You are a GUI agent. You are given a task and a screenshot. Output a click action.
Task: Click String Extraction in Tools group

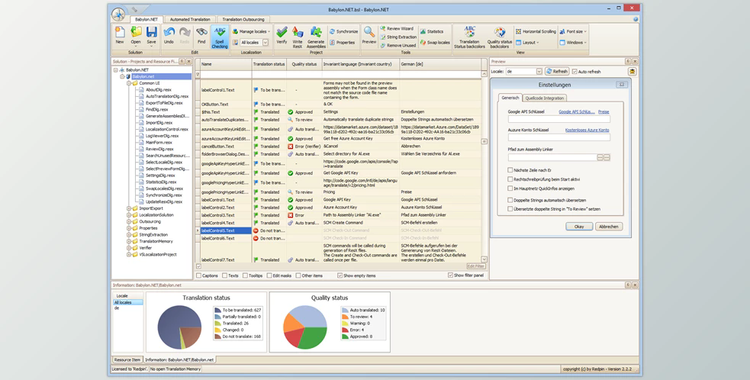click(398, 37)
